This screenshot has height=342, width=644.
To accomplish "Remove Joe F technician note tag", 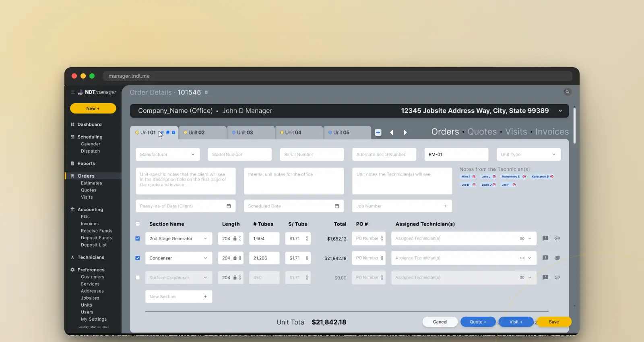I will point(514,185).
